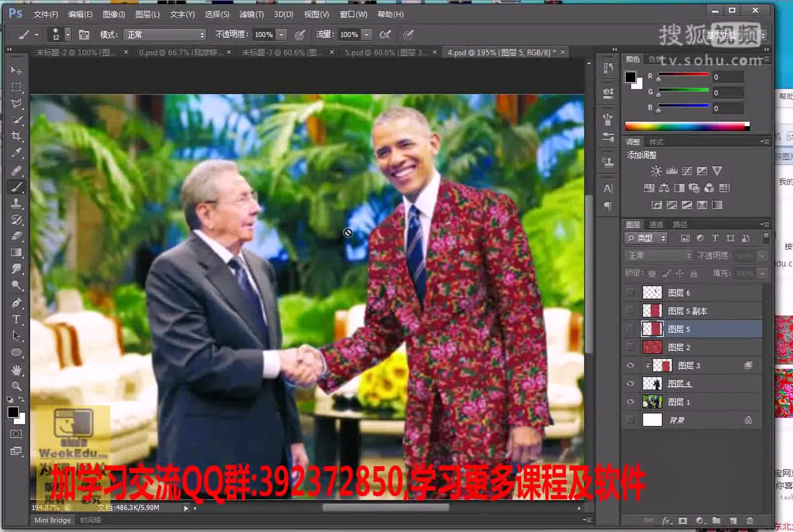
Task: Open the Layers panel flyout menu
Action: [764, 225]
